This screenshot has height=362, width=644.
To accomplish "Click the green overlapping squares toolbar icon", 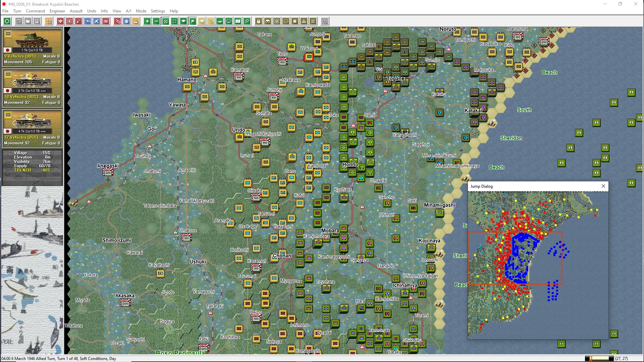I will coord(247,21).
